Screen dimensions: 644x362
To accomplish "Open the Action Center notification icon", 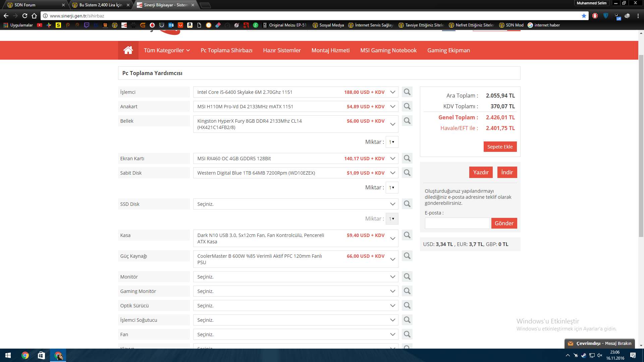I will pos(633,355).
